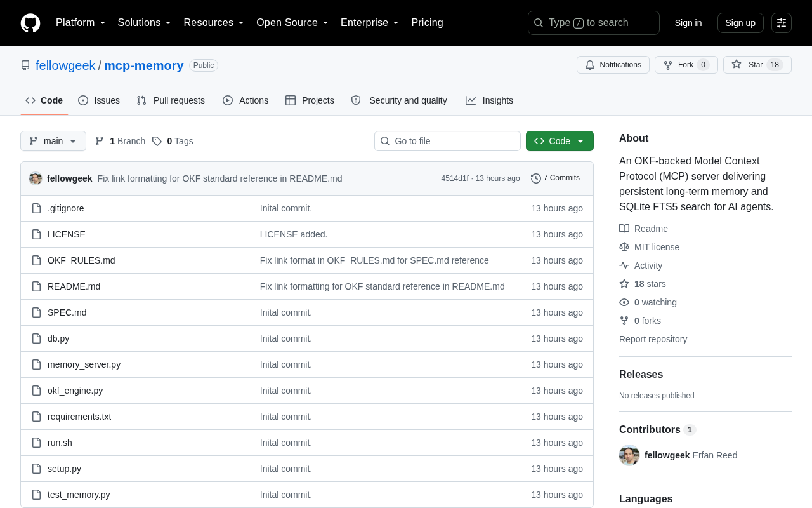The width and height of the screenshot is (812, 508).
Task: Click the pulse icon beside Activity
Action: click(x=624, y=265)
